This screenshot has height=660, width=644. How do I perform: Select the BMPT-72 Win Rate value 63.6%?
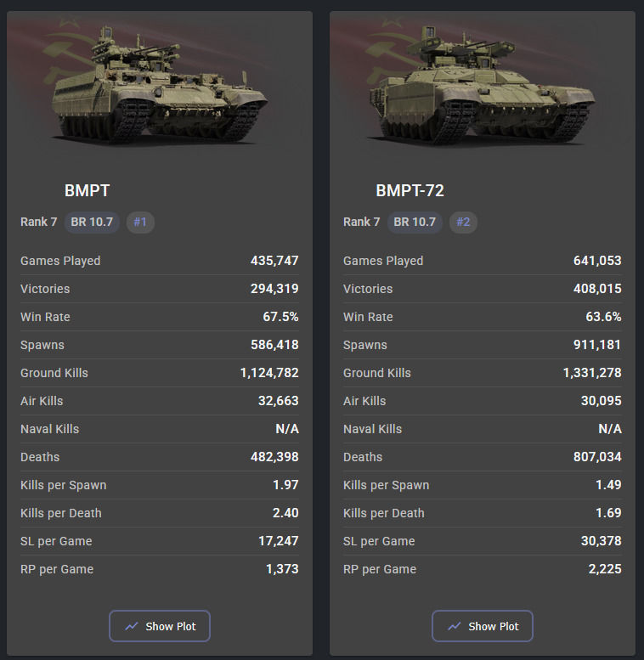[603, 317]
